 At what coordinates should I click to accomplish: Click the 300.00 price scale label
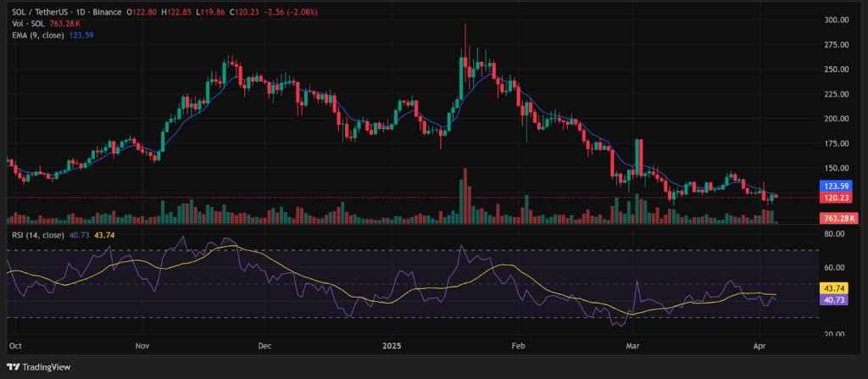click(835, 20)
